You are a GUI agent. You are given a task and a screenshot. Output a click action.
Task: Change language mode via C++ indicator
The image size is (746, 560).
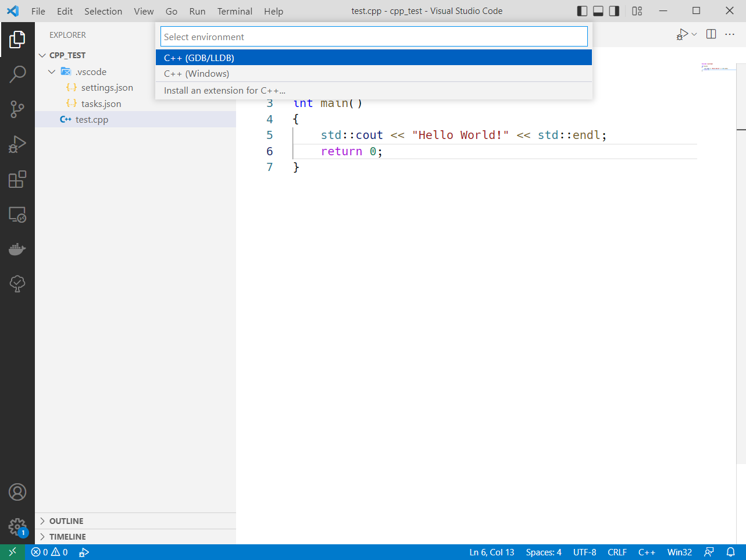coord(647,552)
